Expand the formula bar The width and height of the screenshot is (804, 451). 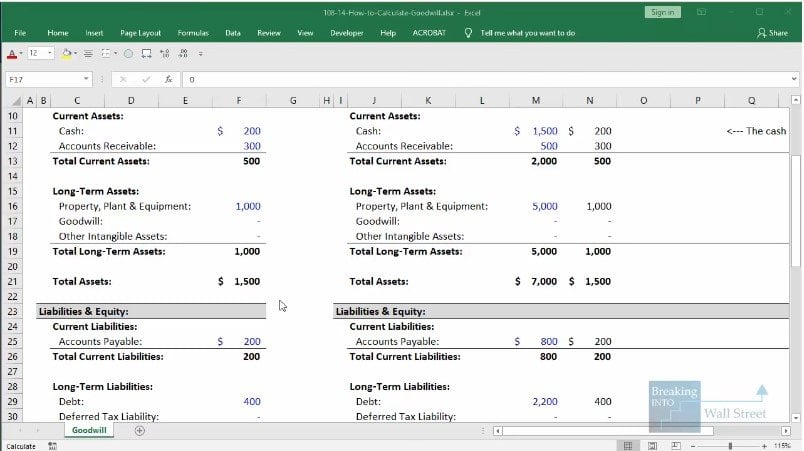795,79
